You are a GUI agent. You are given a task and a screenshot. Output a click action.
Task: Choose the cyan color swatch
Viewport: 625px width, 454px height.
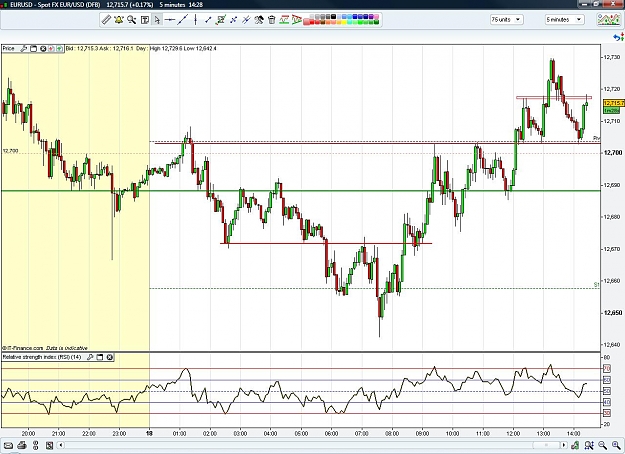pos(350,22)
